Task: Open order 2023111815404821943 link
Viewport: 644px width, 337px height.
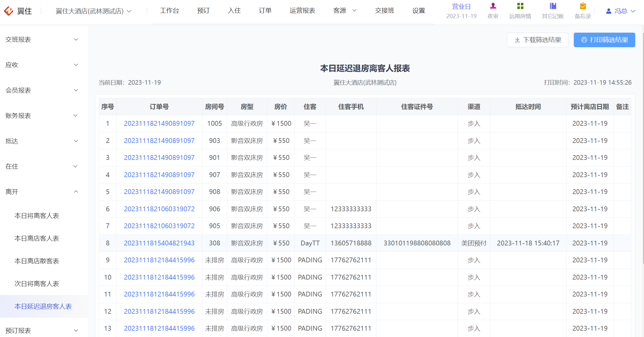Action: [159, 243]
